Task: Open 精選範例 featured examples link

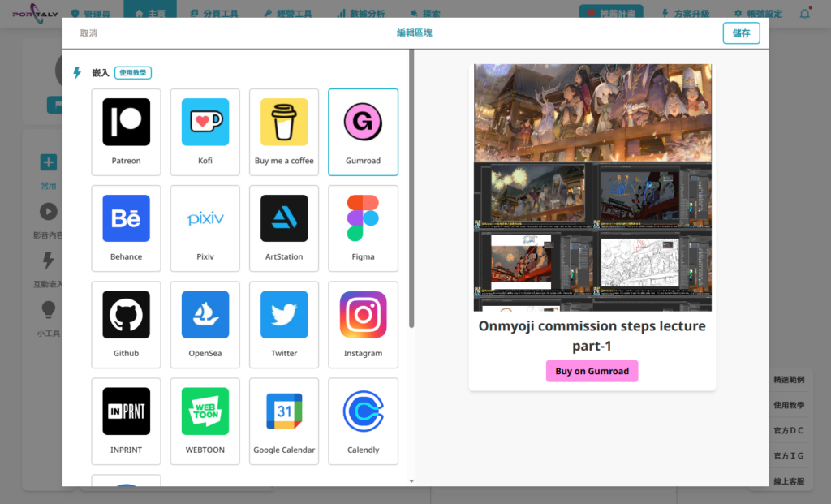Action: coord(789,380)
